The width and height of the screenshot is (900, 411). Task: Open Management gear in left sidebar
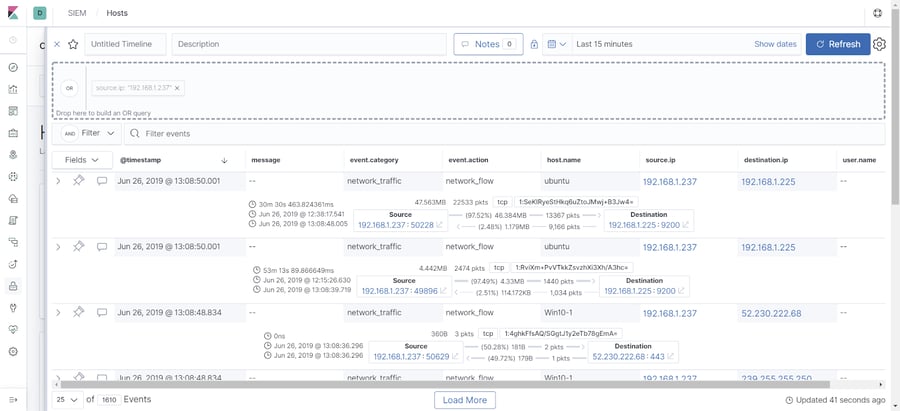tap(13, 351)
